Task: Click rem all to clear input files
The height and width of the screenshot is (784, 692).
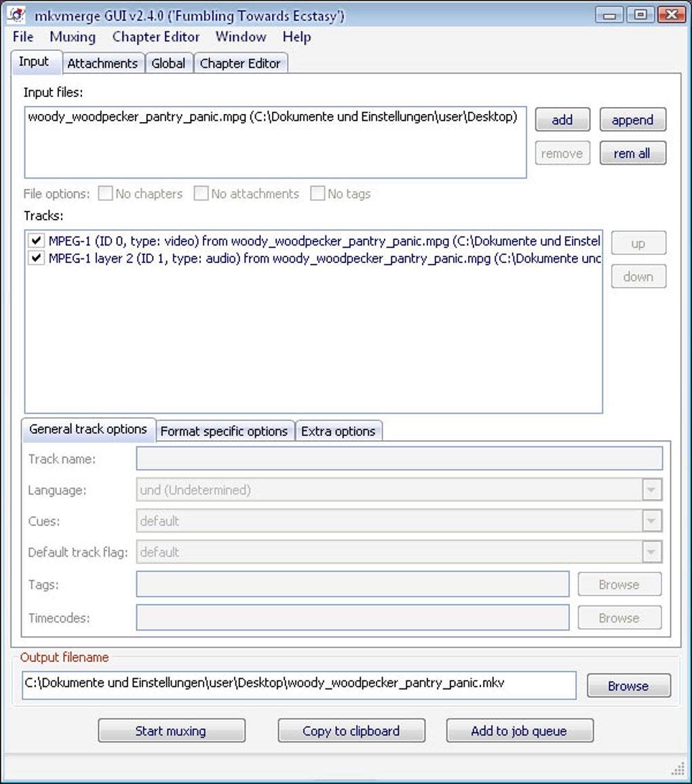Action: (632, 153)
